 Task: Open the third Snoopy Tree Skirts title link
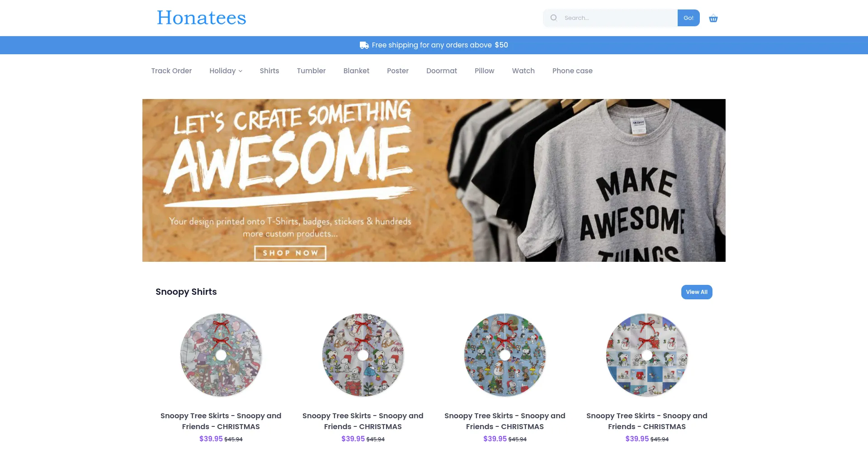click(x=505, y=421)
